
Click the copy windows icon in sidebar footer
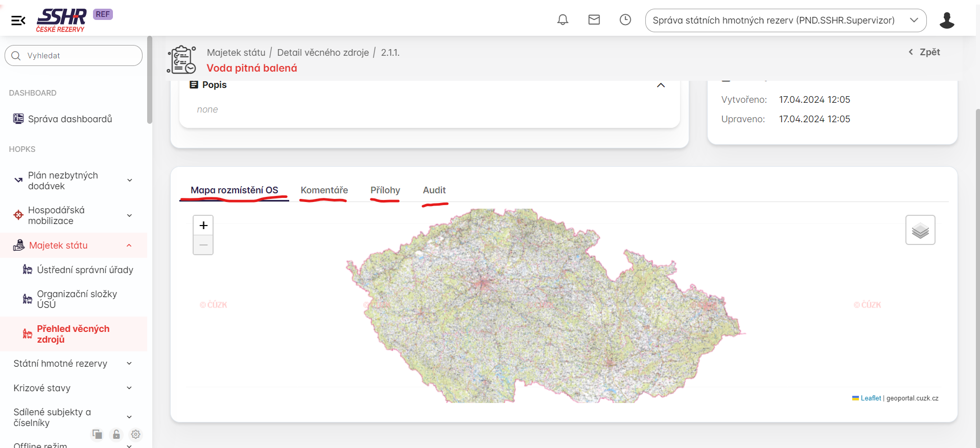(97, 434)
